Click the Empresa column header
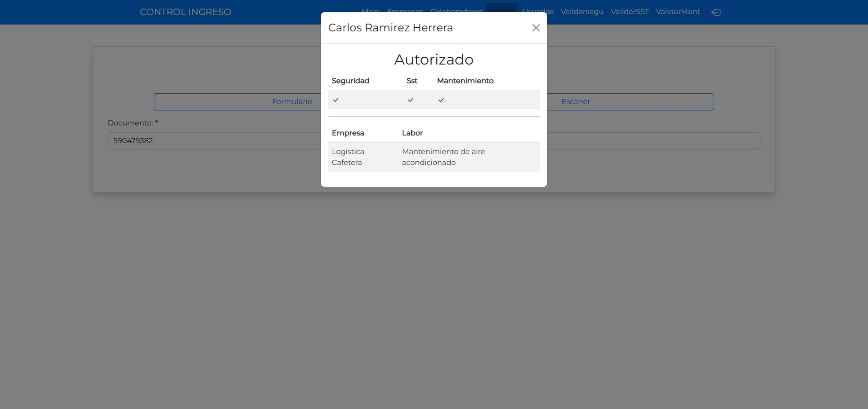 [348, 133]
